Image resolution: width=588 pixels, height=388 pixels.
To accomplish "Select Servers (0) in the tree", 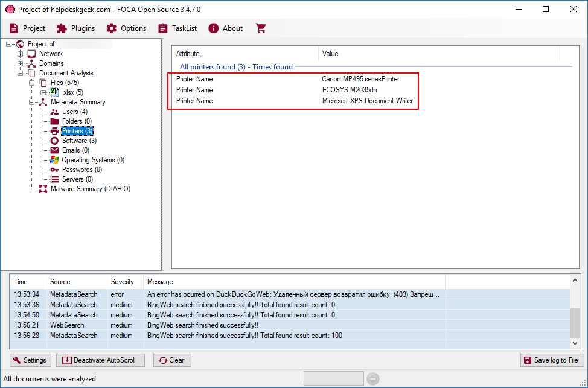I will (x=78, y=180).
